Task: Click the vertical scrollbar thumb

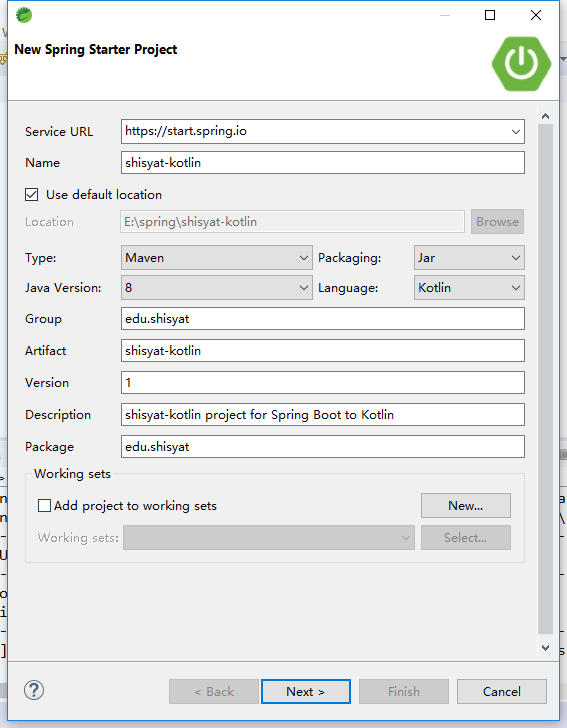Action: point(546,378)
